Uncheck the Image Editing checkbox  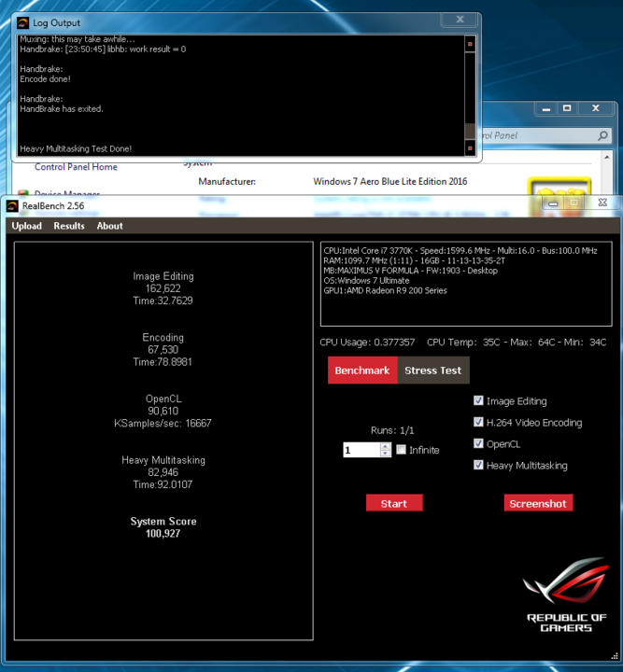[478, 400]
